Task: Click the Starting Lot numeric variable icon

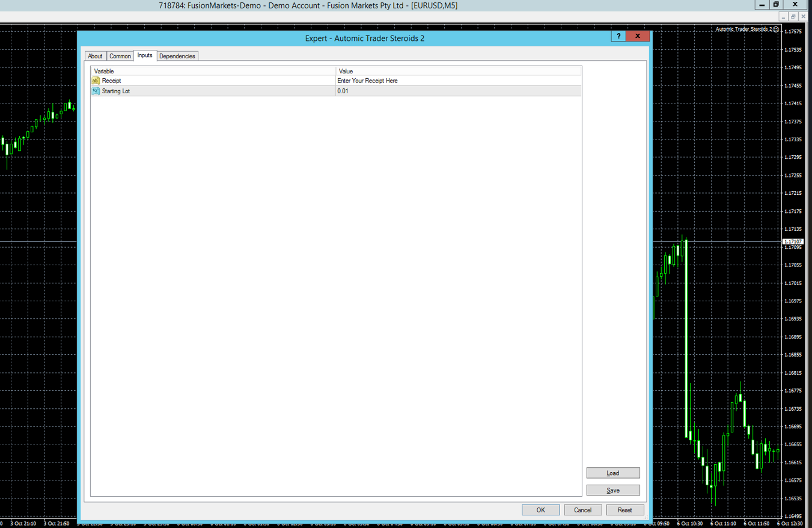Action: pos(96,91)
